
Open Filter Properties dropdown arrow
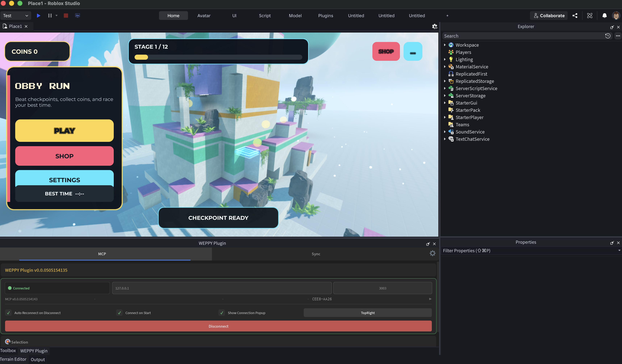point(619,250)
